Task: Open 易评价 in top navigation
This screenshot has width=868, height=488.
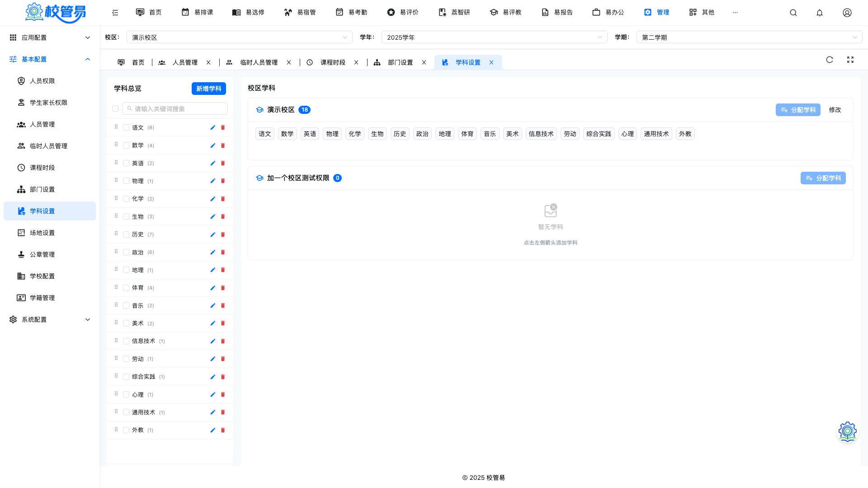Action: 403,13
